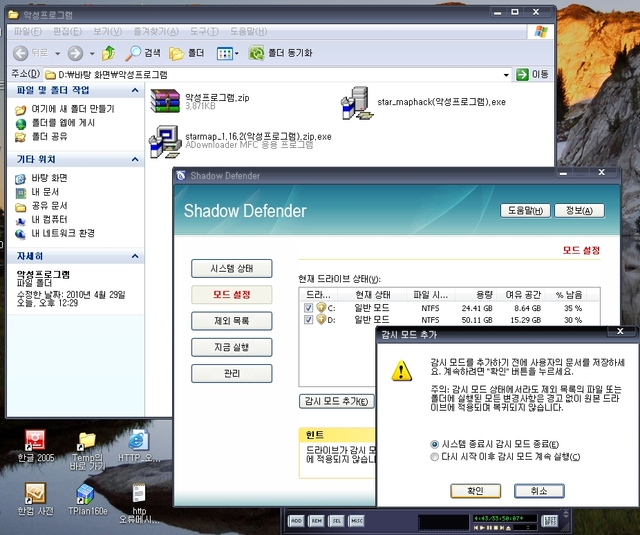
Task: Go to 바탕 화면 in Other Places
Action: (49, 178)
